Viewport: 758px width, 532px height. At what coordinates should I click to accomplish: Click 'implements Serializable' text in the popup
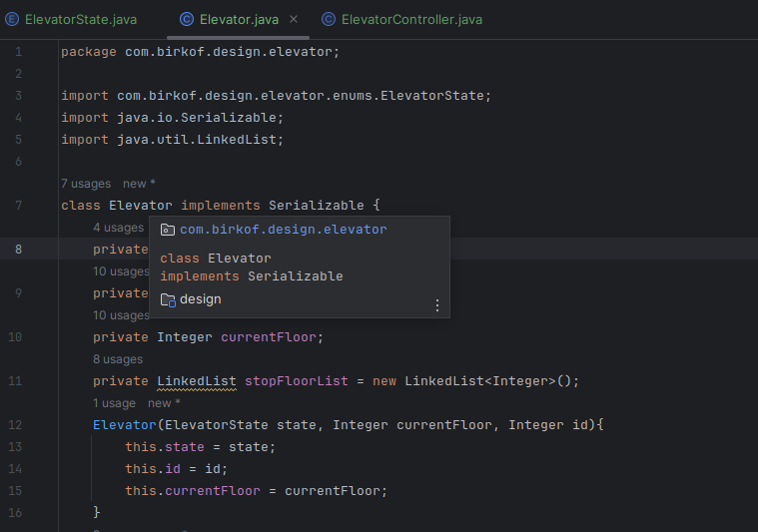[252, 276]
